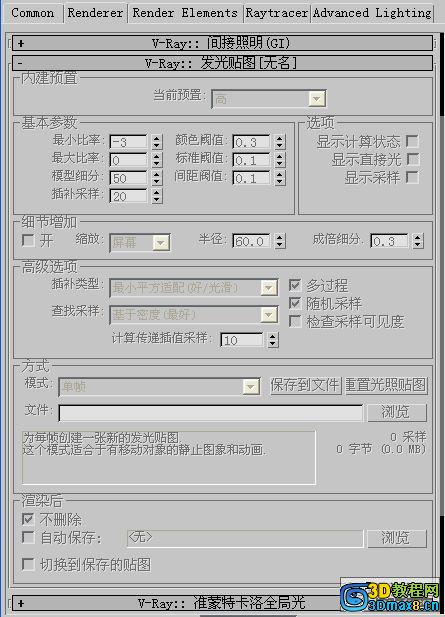Click spinner arrows beside 颜色阈值 field
The image size is (445, 617).
[280, 142]
